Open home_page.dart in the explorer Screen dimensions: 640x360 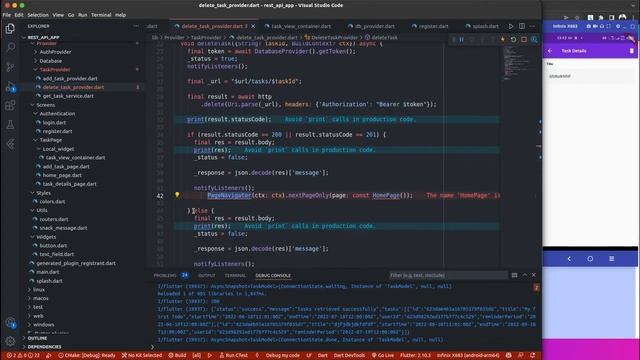coord(62,175)
